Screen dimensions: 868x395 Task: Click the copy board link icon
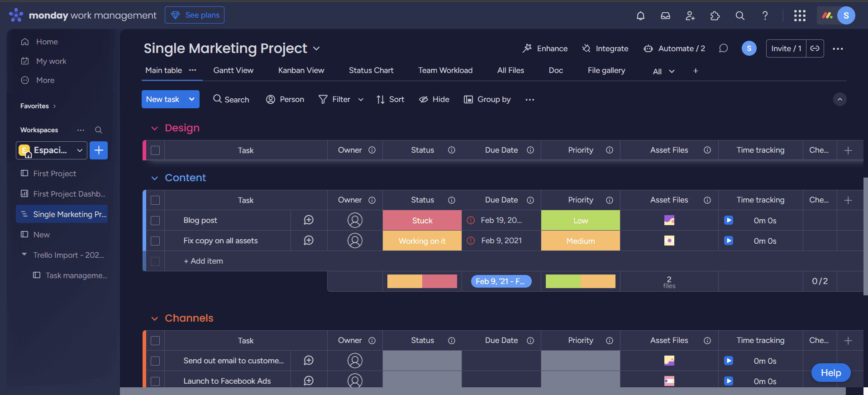point(815,48)
